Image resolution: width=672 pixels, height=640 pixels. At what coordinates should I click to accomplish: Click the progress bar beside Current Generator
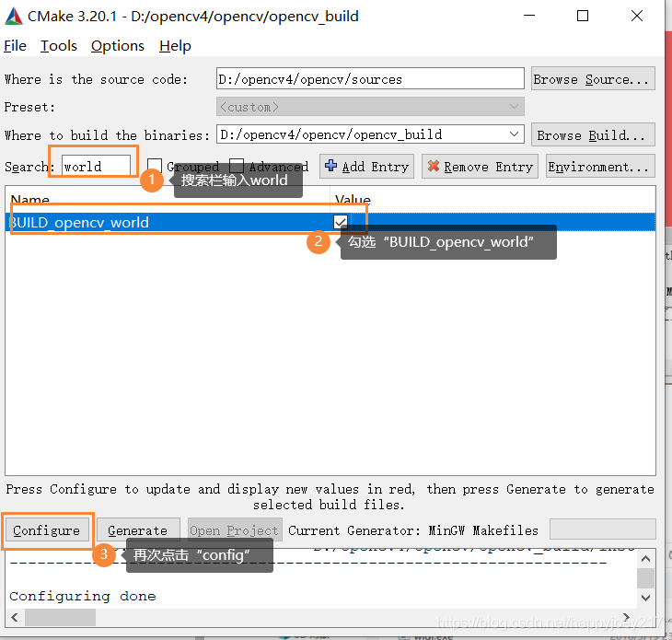click(x=602, y=529)
